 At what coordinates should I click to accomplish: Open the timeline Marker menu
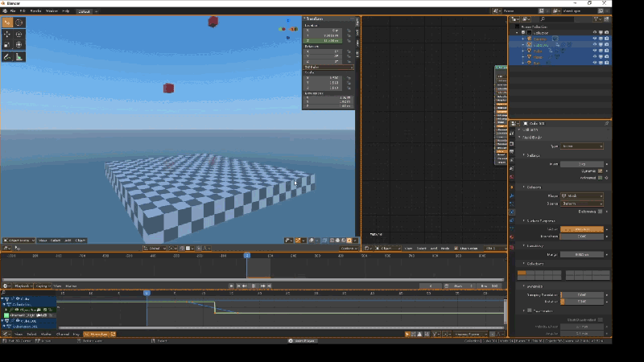point(71,286)
